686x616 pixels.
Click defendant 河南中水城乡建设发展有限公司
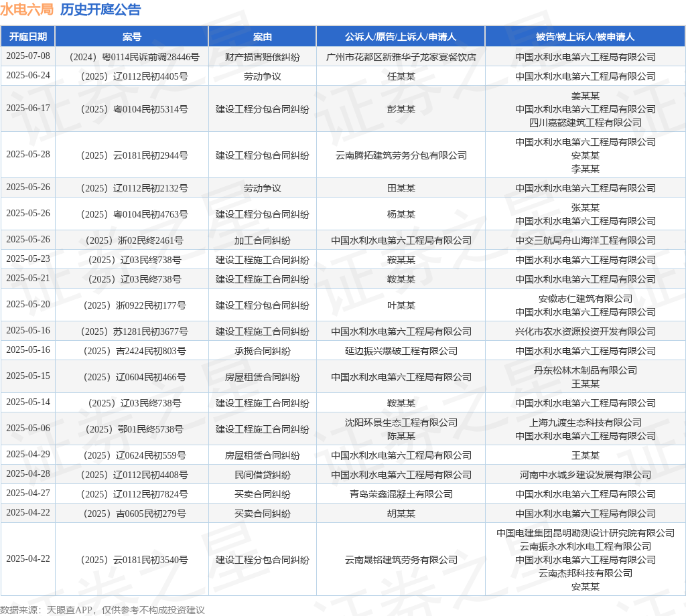(x=586, y=475)
